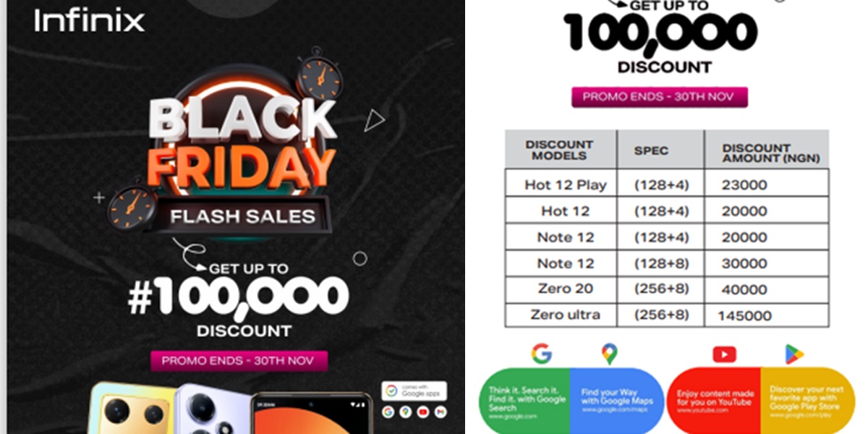Click the clock icon left of Flash Sales

click(x=132, y=207)
